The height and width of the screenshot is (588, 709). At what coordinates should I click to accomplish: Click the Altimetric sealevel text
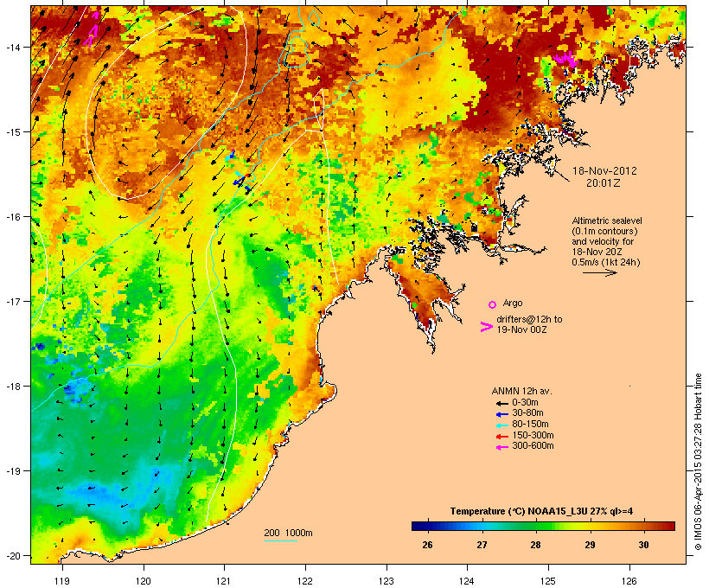coord(607,220)
